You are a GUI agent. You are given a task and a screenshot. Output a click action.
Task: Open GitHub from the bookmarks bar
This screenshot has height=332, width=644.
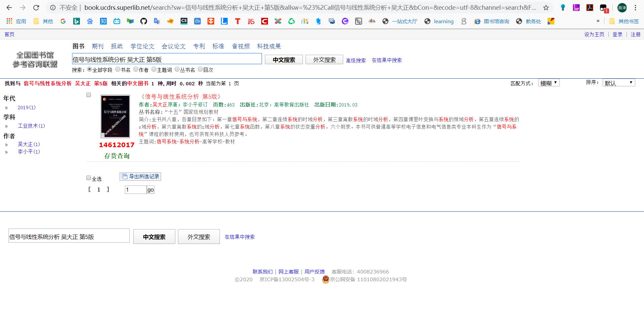[x=144, y=21]
